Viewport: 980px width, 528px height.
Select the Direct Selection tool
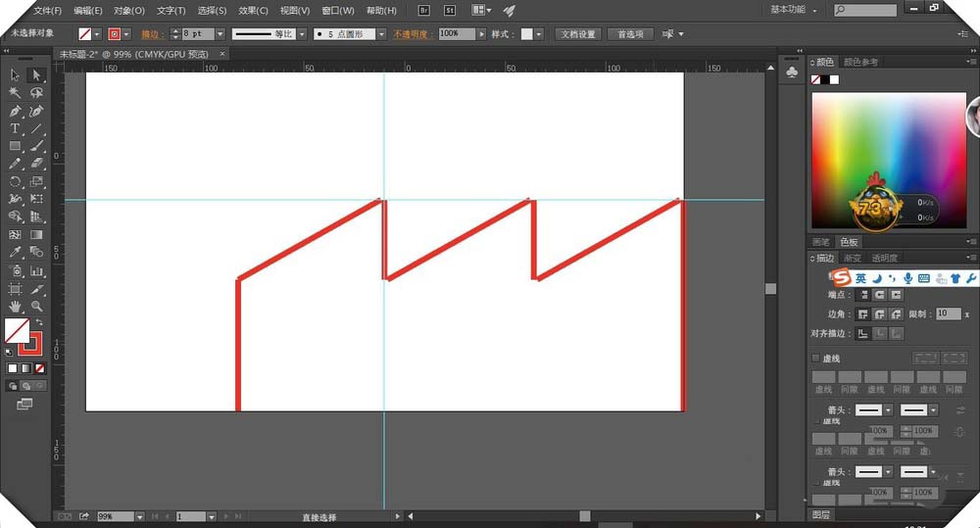pos(36,75)
